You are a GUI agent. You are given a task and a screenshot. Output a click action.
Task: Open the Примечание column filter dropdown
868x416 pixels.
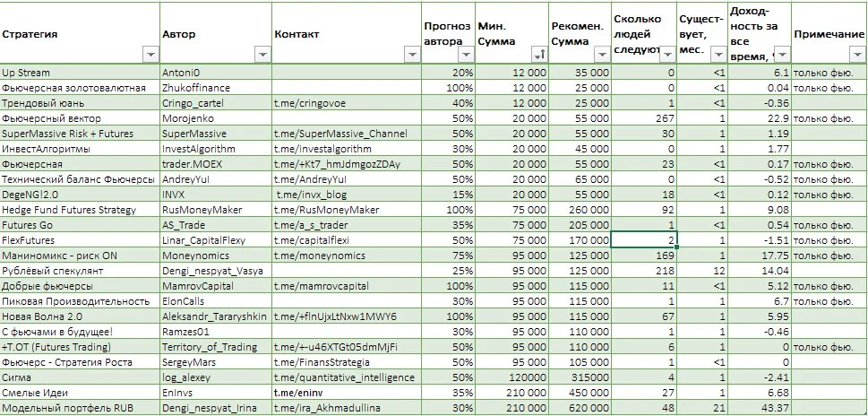856,55
